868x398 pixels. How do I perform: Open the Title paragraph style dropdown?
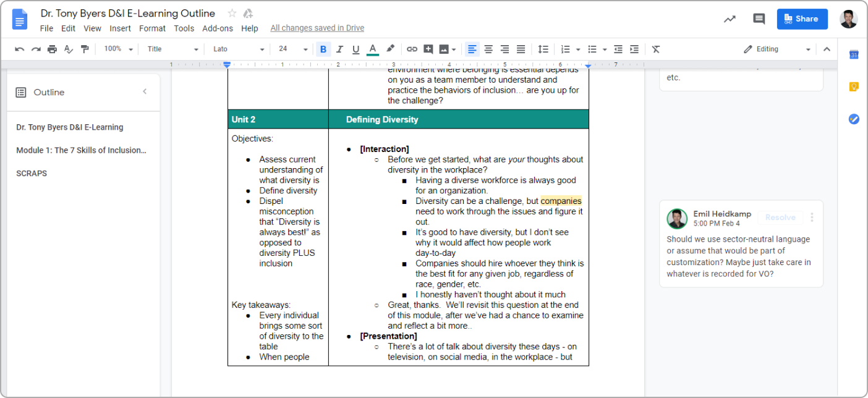pos(172,49)
